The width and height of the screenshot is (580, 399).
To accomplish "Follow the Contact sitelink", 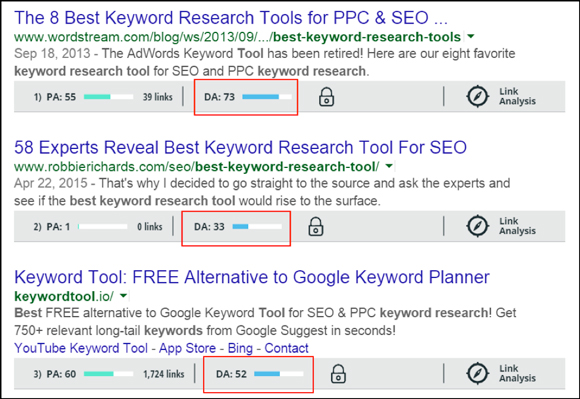I will pyautogui.click(x=286, y=348).
